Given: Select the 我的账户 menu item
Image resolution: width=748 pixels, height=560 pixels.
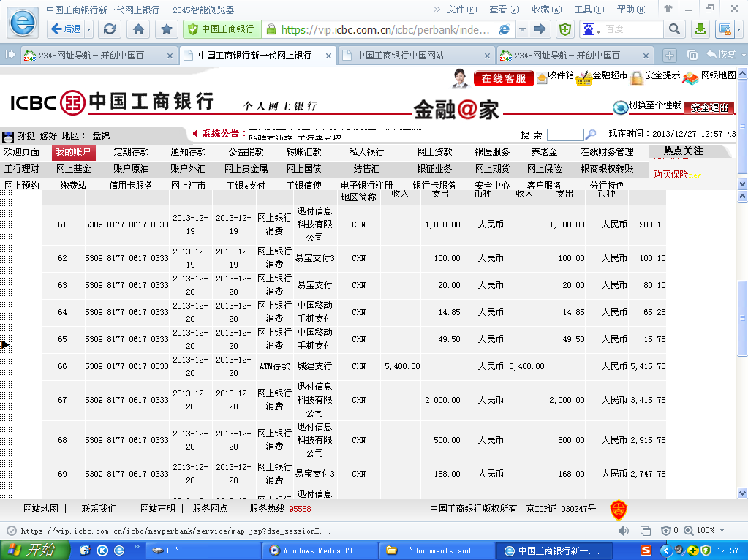Looking at the screenshot, I should 73,152.
